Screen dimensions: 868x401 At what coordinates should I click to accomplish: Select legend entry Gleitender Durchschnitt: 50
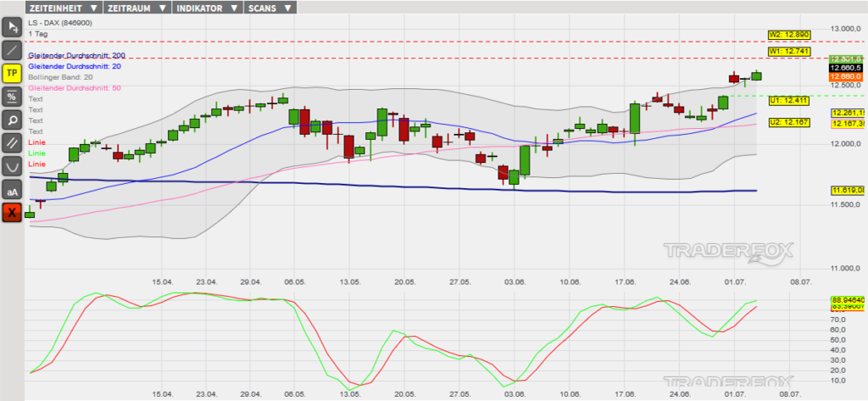pyautogui.click(x=75, y=88)
